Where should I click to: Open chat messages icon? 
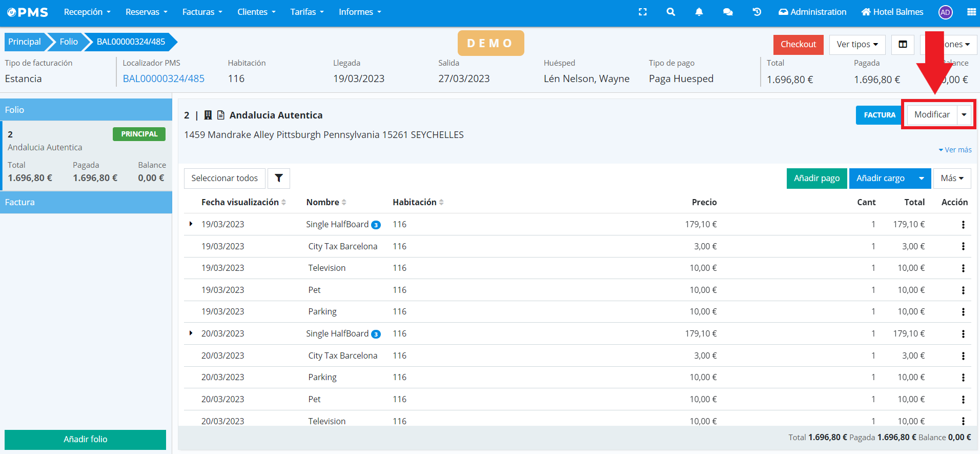tap(727, 12)
